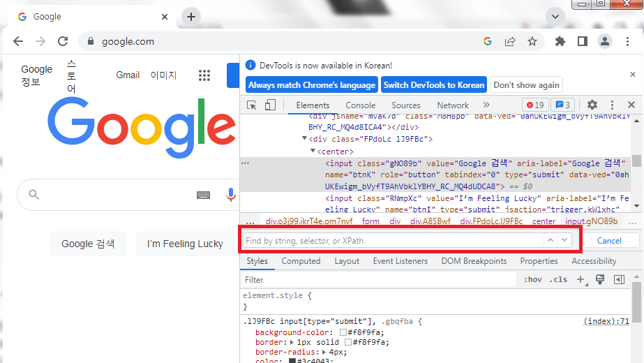This screenshot has width=644, height=363.
Task: Open DevTools three-dot customize menu
Action: pyautogui.click(x=612, y=105)
